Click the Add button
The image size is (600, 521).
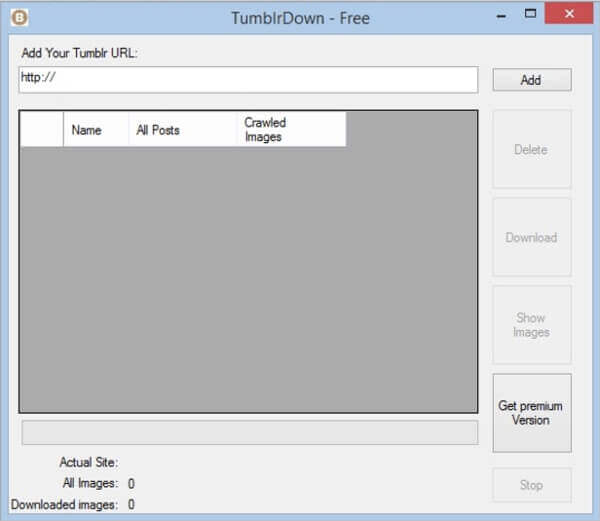(532, 80)
